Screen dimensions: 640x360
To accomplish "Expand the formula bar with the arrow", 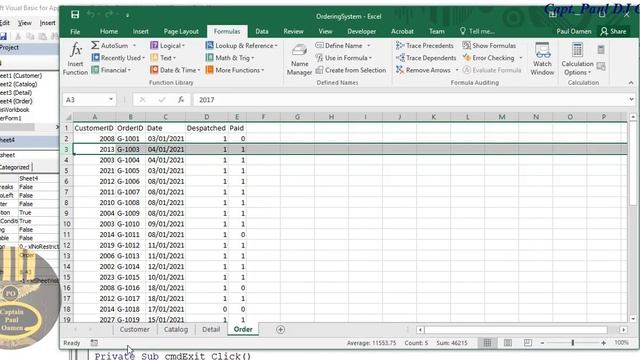I will (x=631, y=100).
